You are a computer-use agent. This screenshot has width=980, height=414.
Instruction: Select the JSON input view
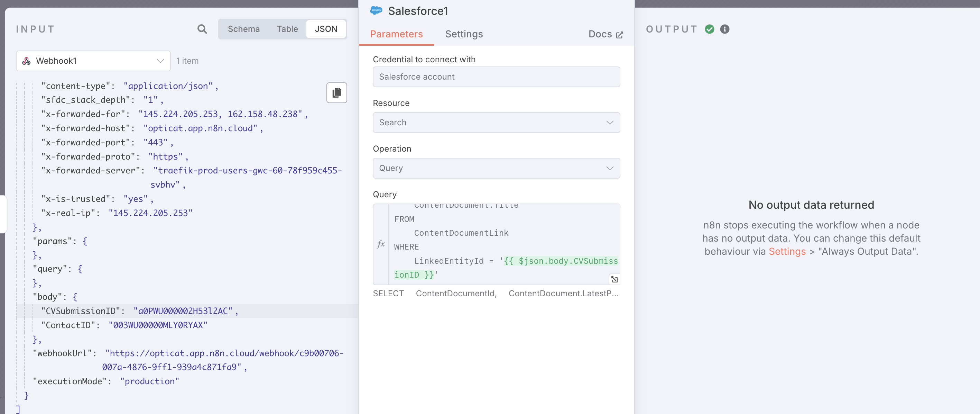click(x=326, y=29)
